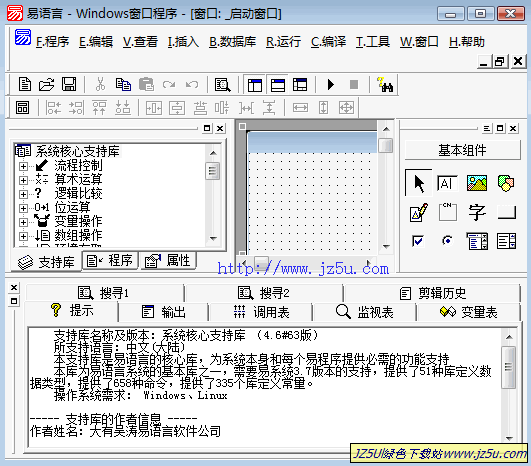Toggle the bottom status panel layout button
The image size is (531, 466).
coord(278,85)
